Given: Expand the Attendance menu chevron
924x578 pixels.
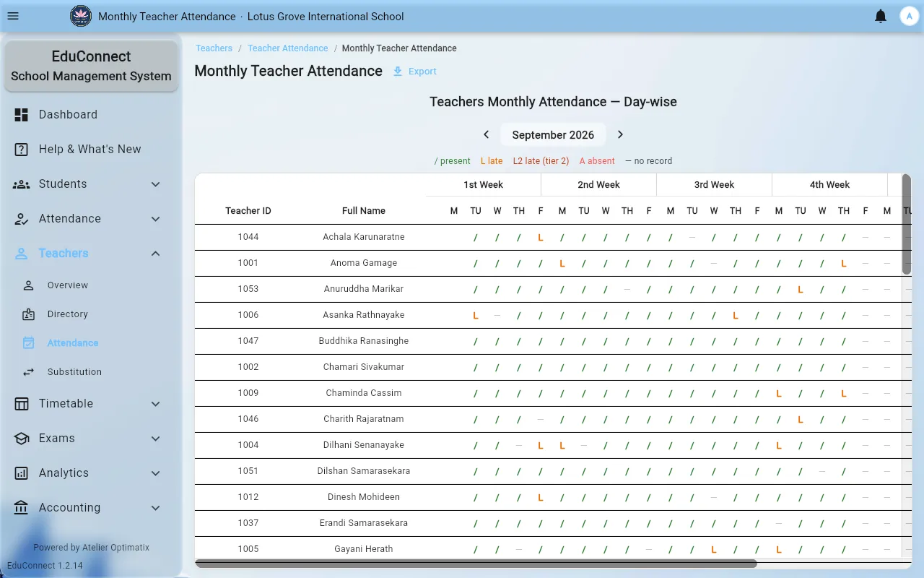Looking at the screenshot, I should 156,218.
